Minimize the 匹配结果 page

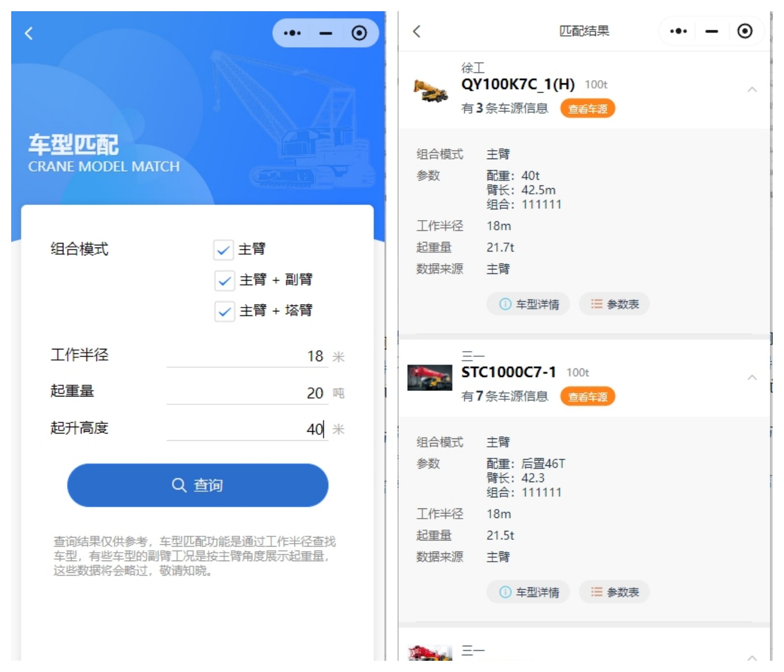[711, 31]
